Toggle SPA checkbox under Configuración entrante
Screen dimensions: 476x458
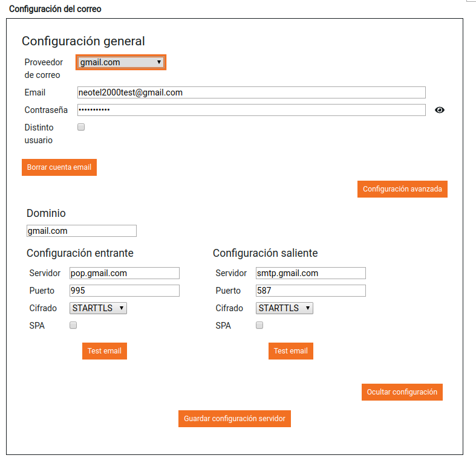click(73, 325)
